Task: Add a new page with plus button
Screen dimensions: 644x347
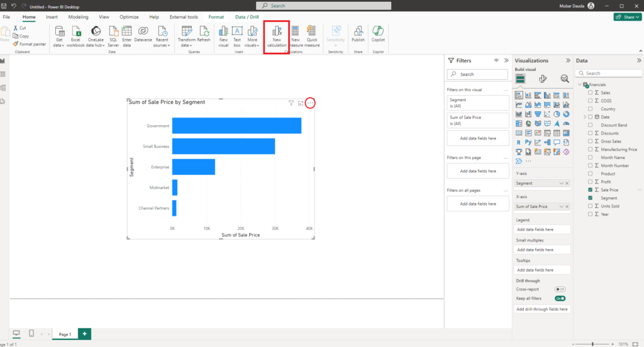Action: coord(84,334)
